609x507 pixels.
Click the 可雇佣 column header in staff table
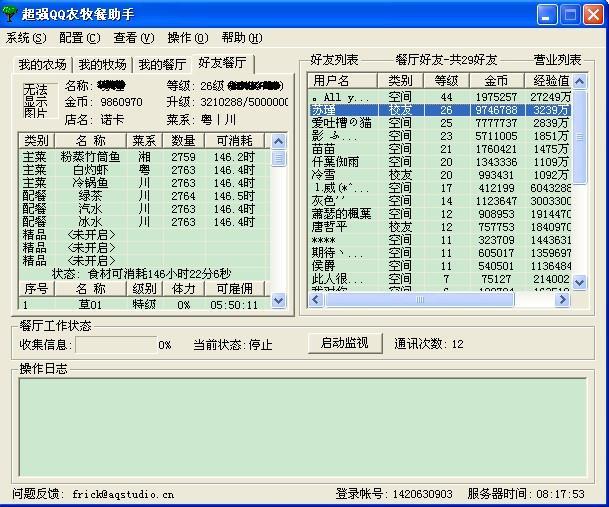click(x=234, y=289)
